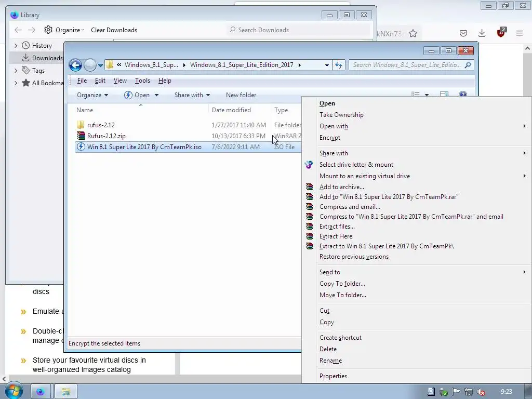This screenshot has height=399, width=532.
Task: Open the Library window Organize gear menu
Action: [64, 30]
